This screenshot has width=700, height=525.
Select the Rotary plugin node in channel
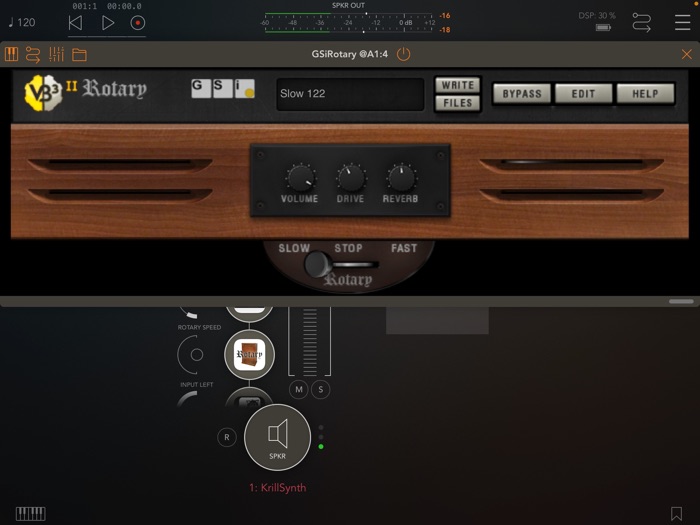click(x=249, y=354)
